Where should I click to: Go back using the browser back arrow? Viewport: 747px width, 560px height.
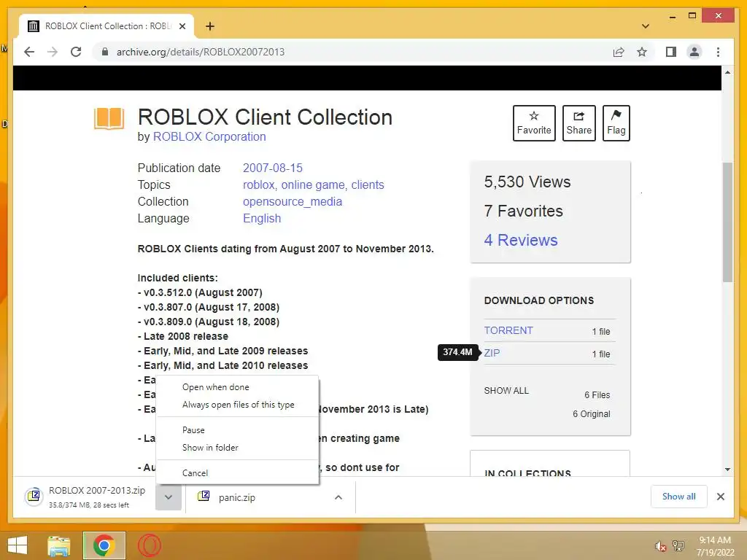[29, 52]
